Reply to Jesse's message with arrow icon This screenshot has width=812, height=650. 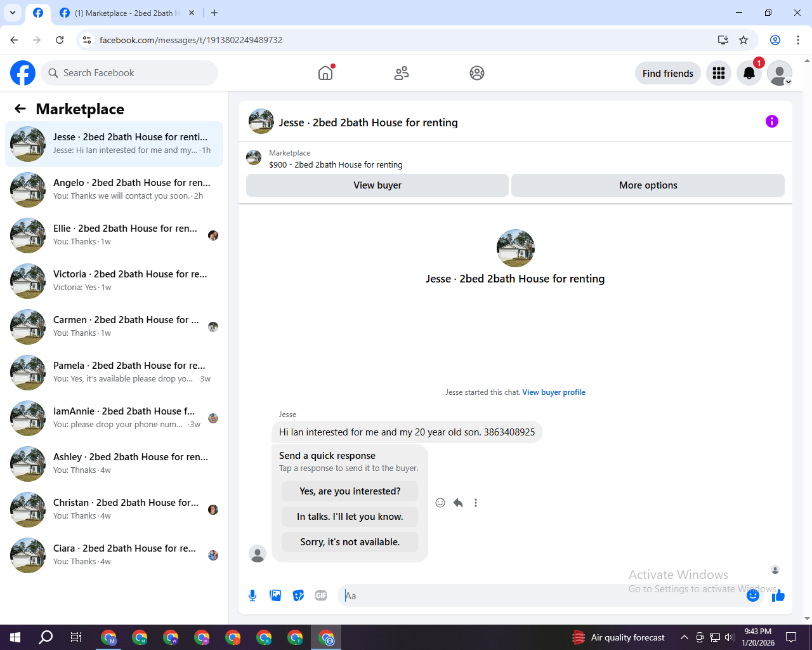pos(458,503)
